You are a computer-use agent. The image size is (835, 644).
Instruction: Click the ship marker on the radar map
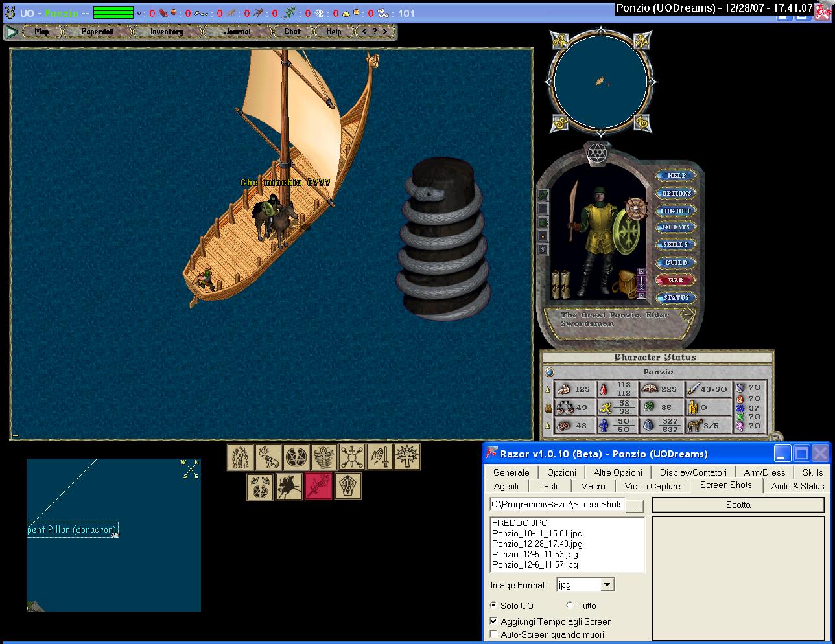click(601, 81)
